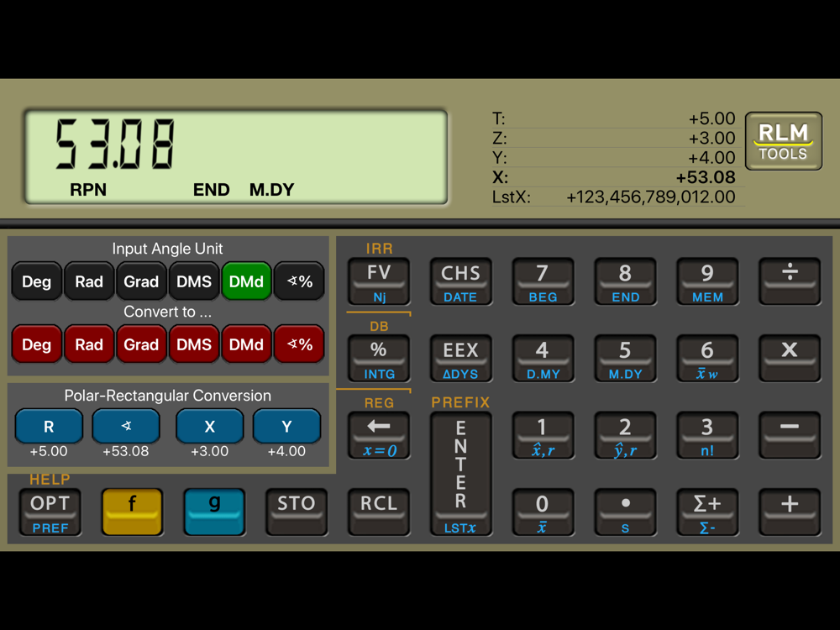Convert to Grad with red button
The width and height of the screenshot is (840, 630).
(x=141, y=344)
